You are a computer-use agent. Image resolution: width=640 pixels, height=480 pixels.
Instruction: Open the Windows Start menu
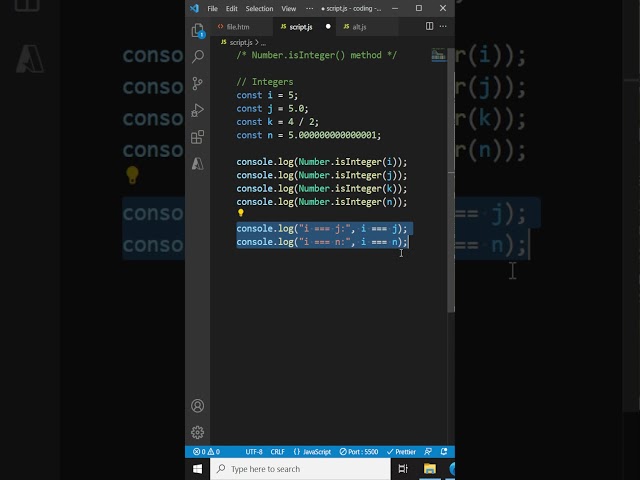pyautogui.click(x=198, y=469)
